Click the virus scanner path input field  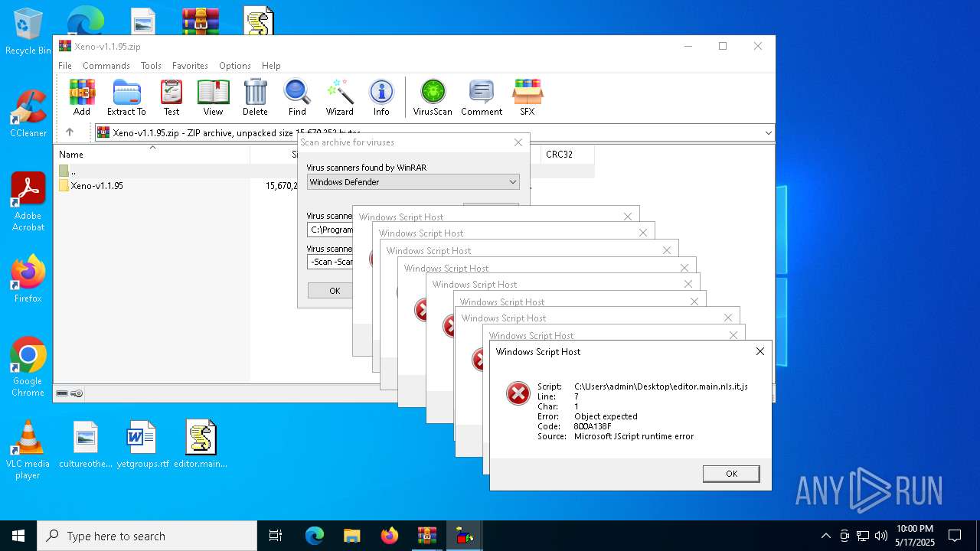tap(331, 230)
